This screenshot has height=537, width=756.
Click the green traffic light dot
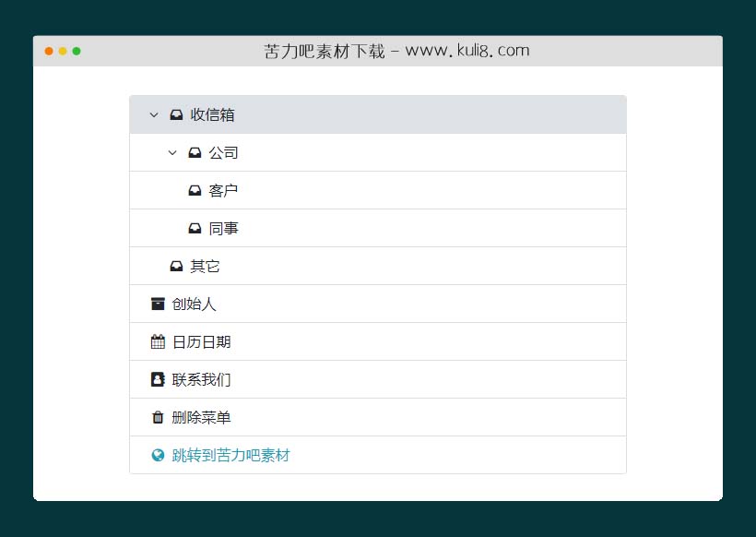tap(77, 53)
